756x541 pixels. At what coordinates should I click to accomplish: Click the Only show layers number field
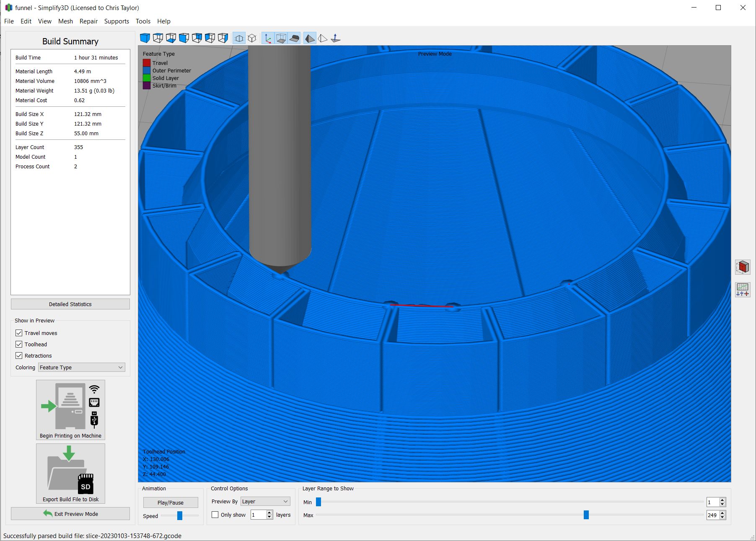[259, 515]
